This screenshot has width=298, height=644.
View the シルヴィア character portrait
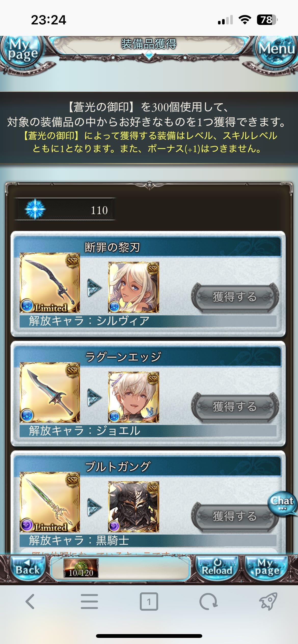pos(133,287)
